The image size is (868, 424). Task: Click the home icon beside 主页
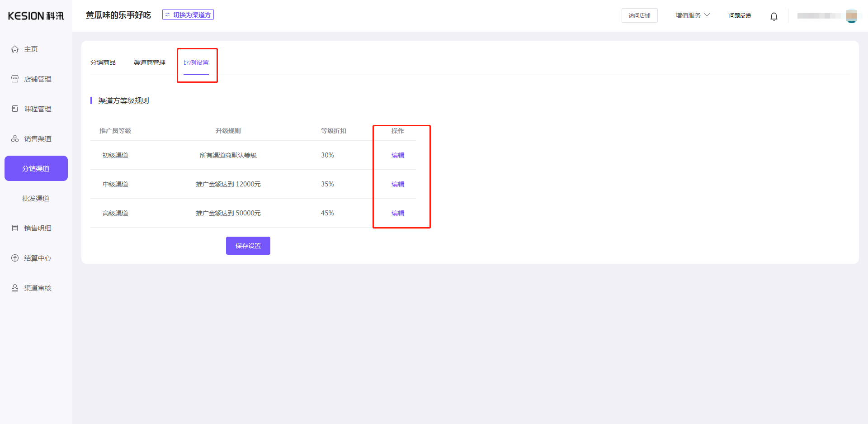pos(15,49)
